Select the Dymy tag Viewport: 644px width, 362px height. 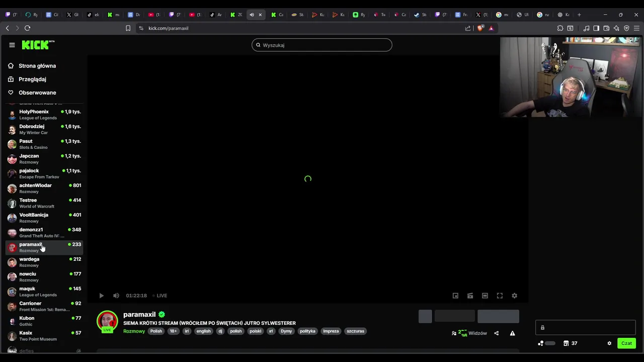286,331
